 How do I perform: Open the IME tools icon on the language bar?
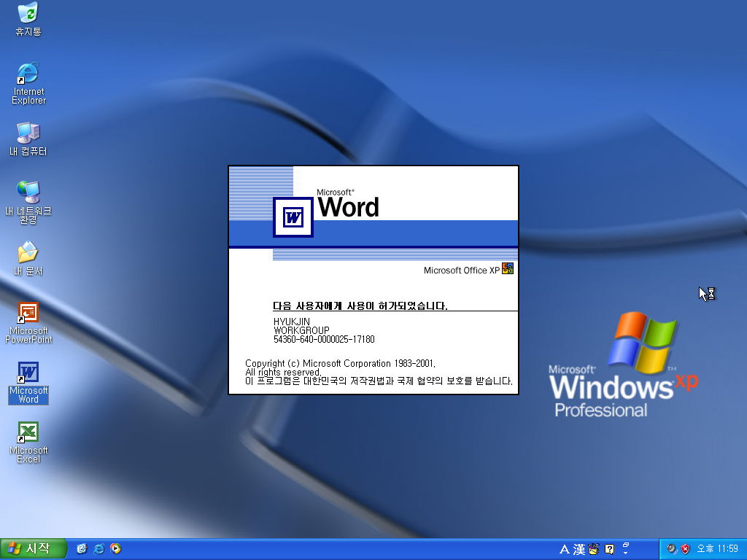click(x=594, y=550)
